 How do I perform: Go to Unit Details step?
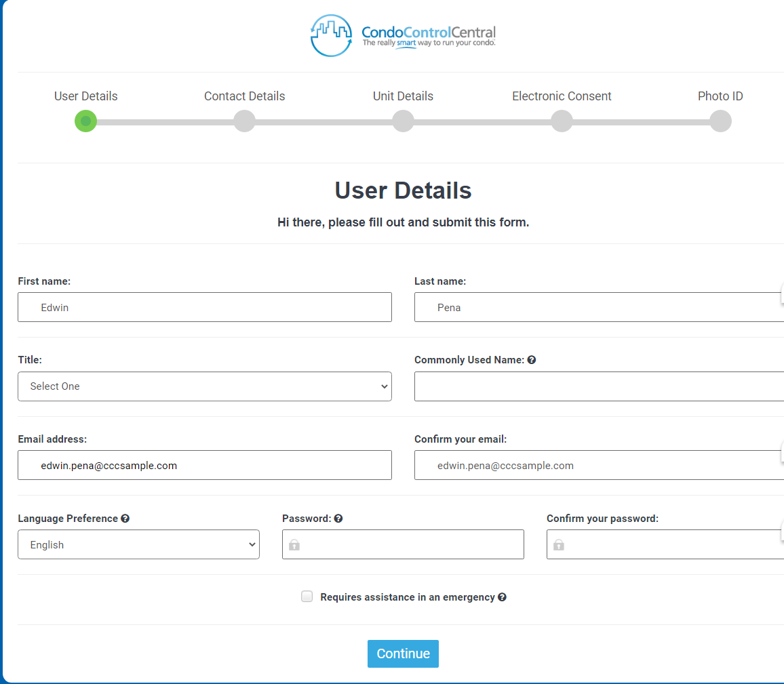[x=403, y=121]
